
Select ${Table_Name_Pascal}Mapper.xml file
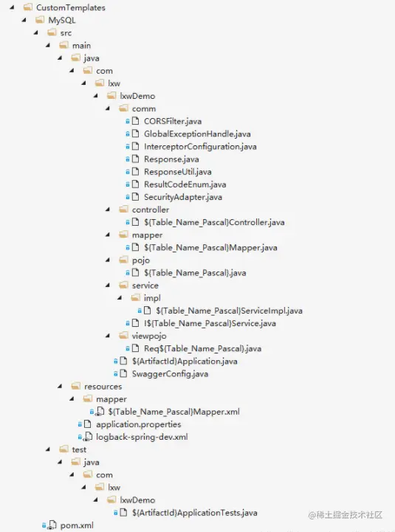(174, 412)
